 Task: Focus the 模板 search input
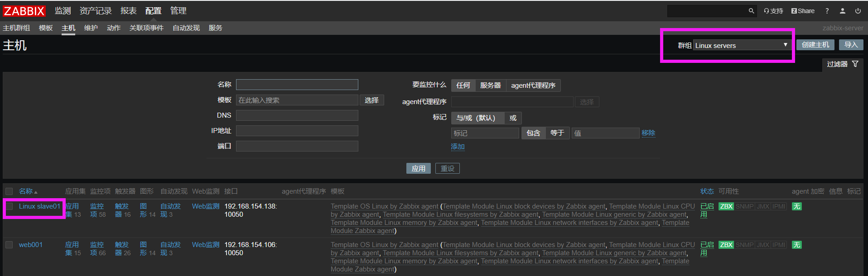click(297, 100)
